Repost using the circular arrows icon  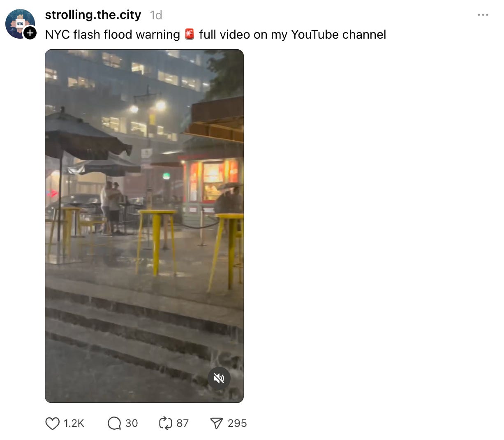[165, 423]
